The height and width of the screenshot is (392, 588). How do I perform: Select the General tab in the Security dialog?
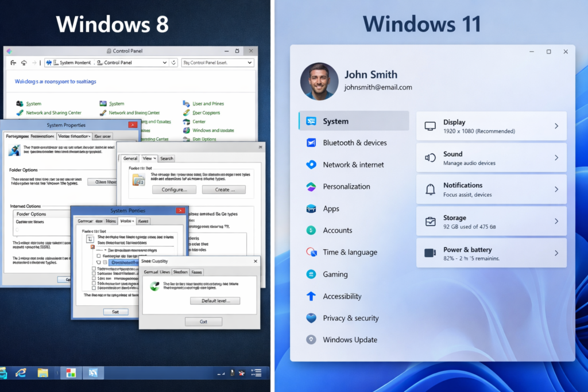pos(151,272)
